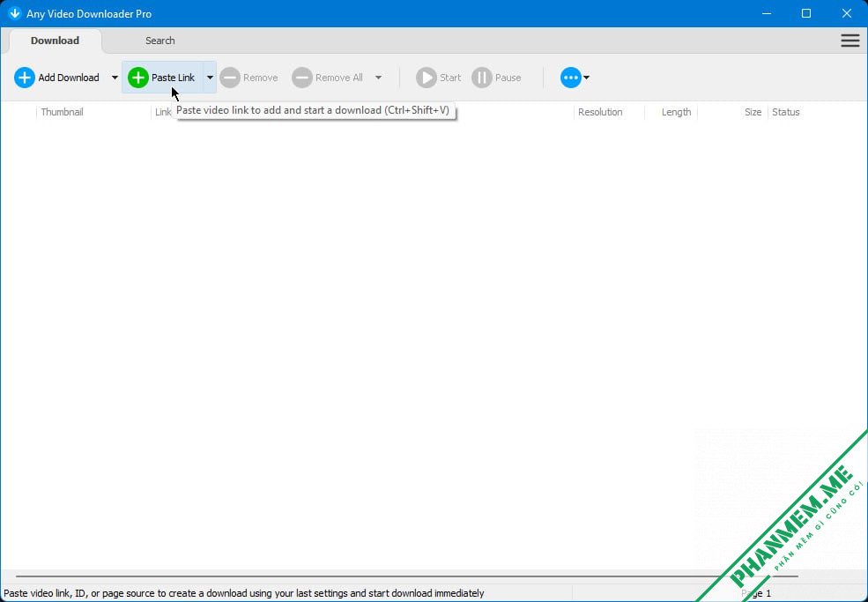Click the Pause icon in toolbar

[482, 78]
